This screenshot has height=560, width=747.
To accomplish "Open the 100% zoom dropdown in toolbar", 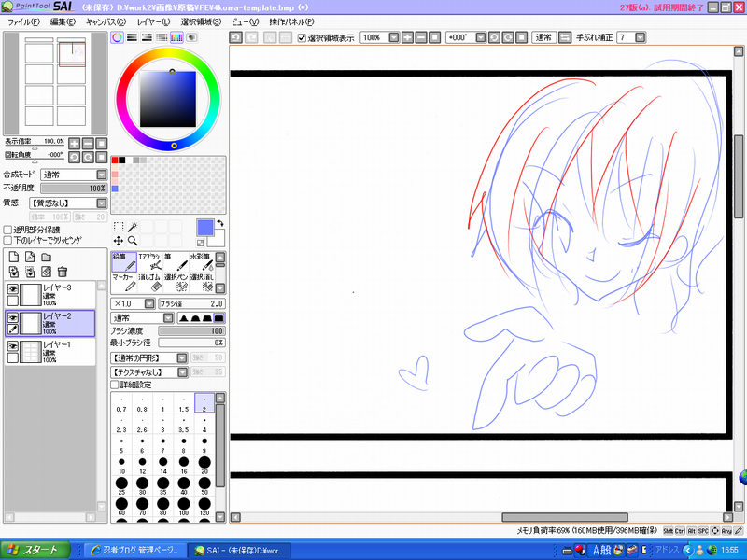I will click(x=394, y=37).
